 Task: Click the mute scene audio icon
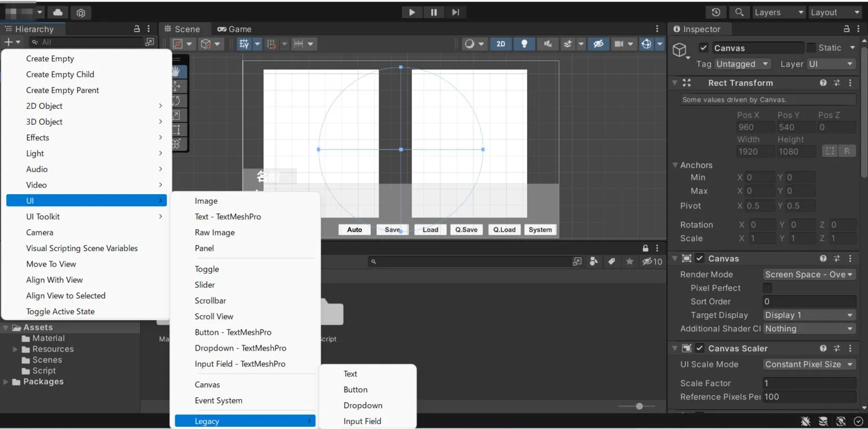[x=547, y=44]
